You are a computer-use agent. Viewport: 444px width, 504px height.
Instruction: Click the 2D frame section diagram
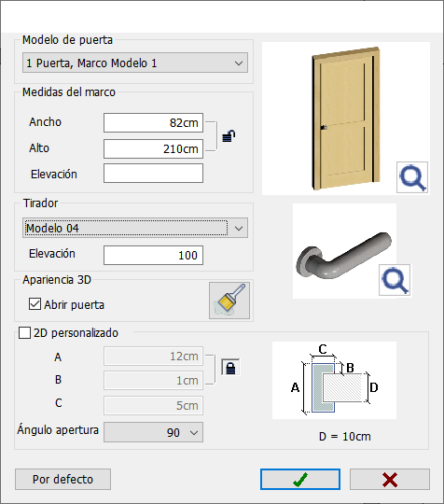coord(334,380)
